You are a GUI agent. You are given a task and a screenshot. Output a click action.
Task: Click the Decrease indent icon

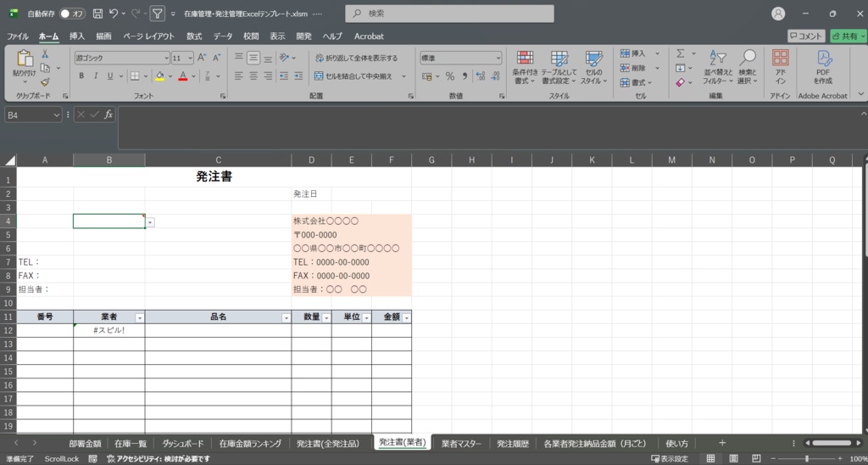(284, 76)
